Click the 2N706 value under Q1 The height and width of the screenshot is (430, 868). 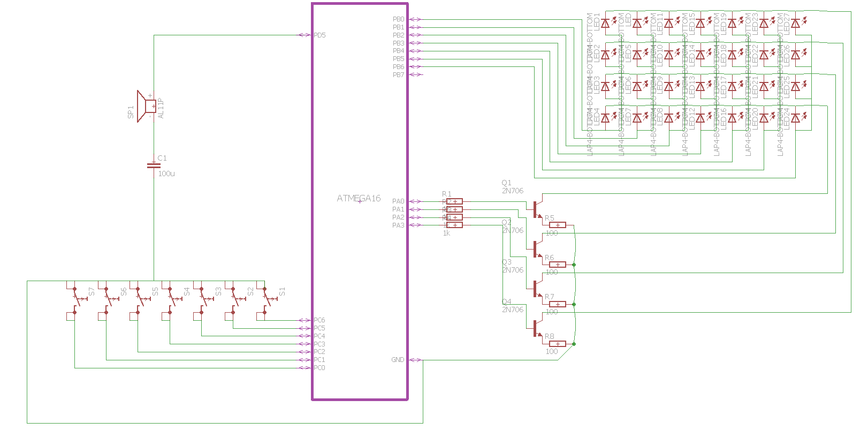[513, 191]
